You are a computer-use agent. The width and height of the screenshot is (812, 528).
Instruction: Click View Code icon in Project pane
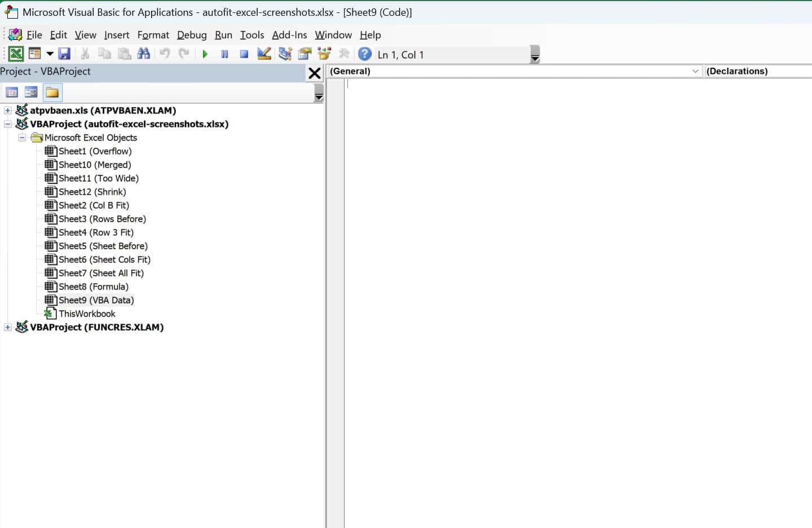(x=12, y=93)
